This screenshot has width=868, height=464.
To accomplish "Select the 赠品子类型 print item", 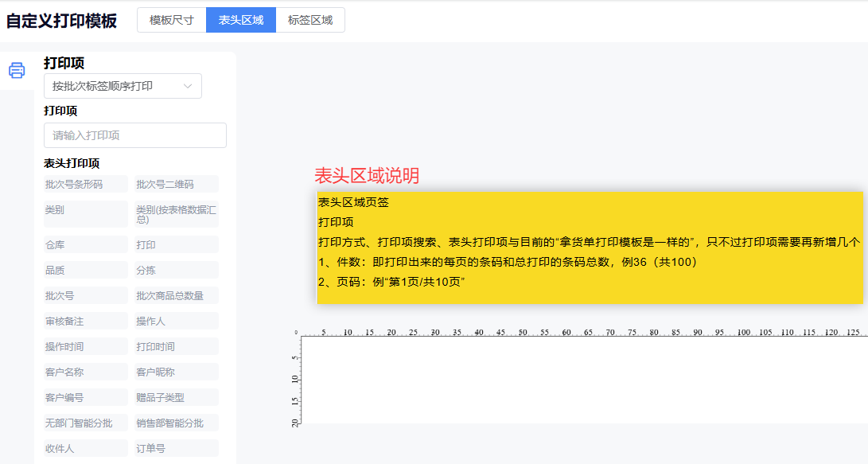I will coord(177,398).
